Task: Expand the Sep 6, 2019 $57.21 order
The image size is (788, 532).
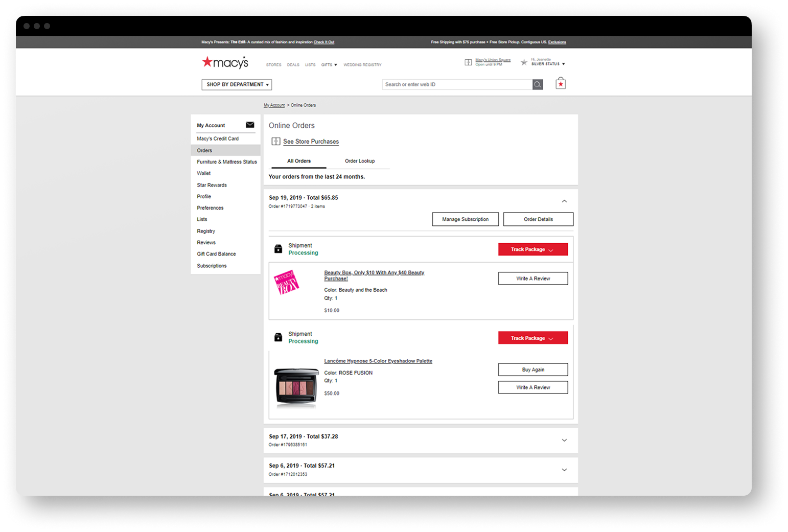Action: (x=564, y=470)
